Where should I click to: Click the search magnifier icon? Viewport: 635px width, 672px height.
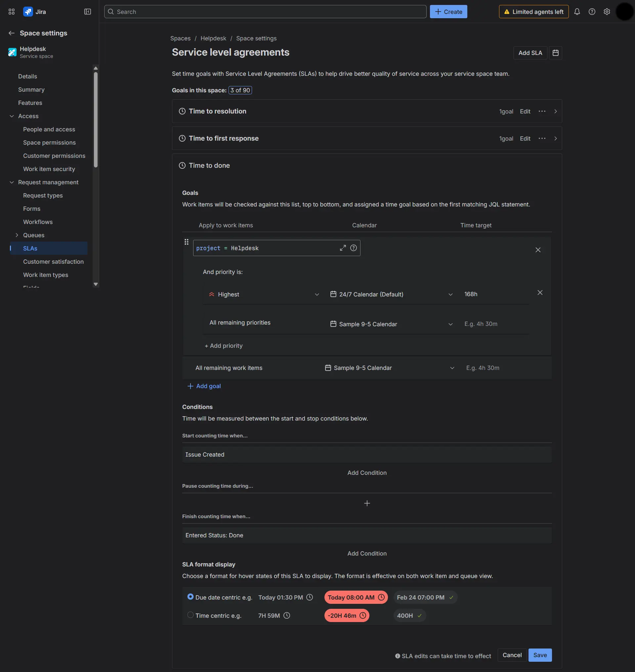click(111, 12)
